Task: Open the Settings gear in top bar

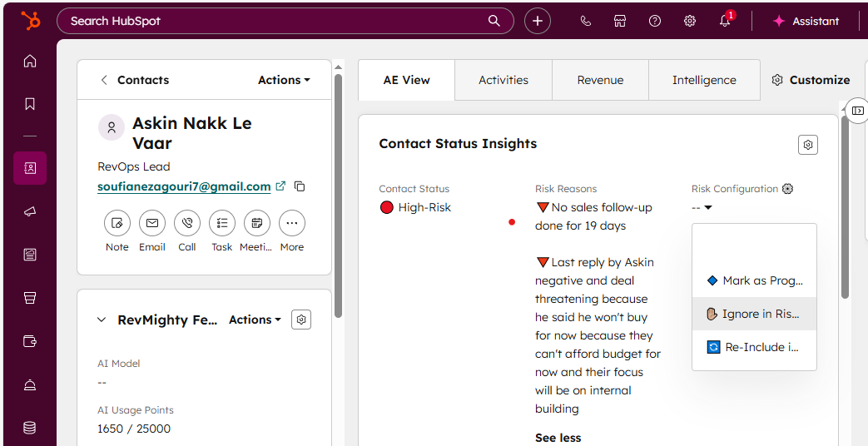Action: click(x=690, y=21)
